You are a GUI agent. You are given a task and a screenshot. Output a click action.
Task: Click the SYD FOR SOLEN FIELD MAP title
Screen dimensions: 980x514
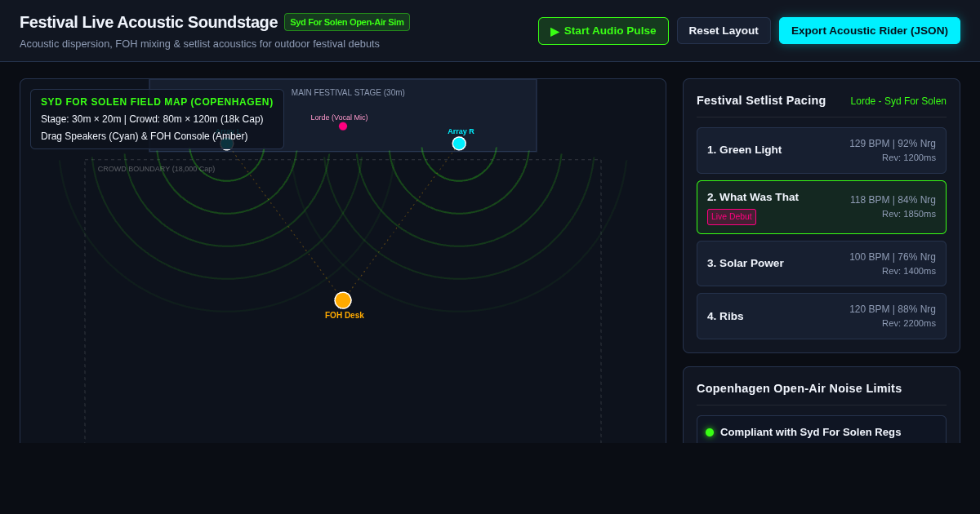click(157, 102)
